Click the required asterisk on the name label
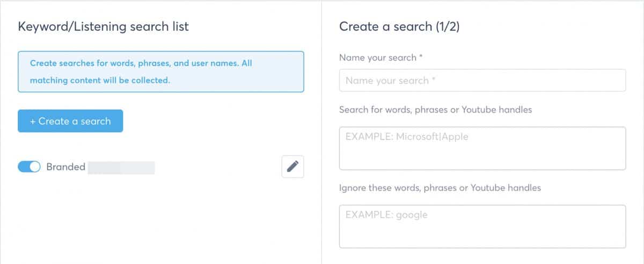This screenshot has height=264, width=644. pyautogui.click(x=421, y=57)
